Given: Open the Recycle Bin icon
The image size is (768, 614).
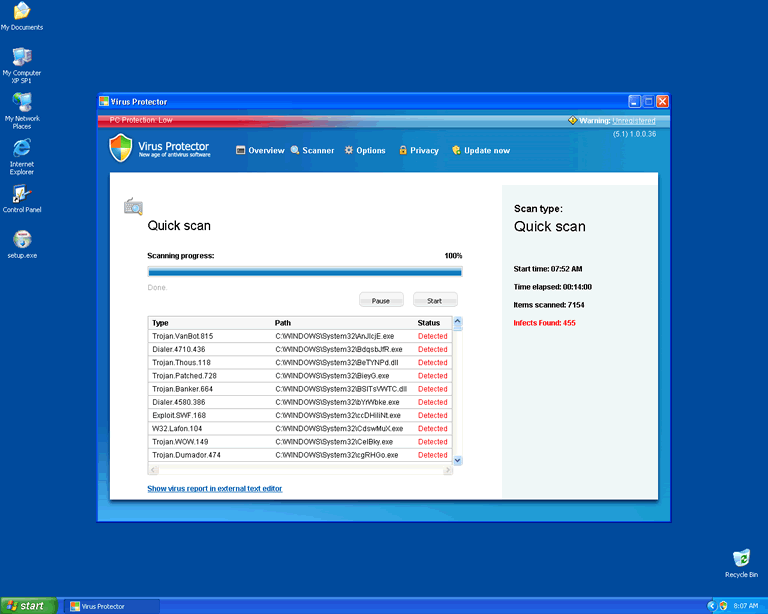Looking at the screenshot, I should point(741,558).
